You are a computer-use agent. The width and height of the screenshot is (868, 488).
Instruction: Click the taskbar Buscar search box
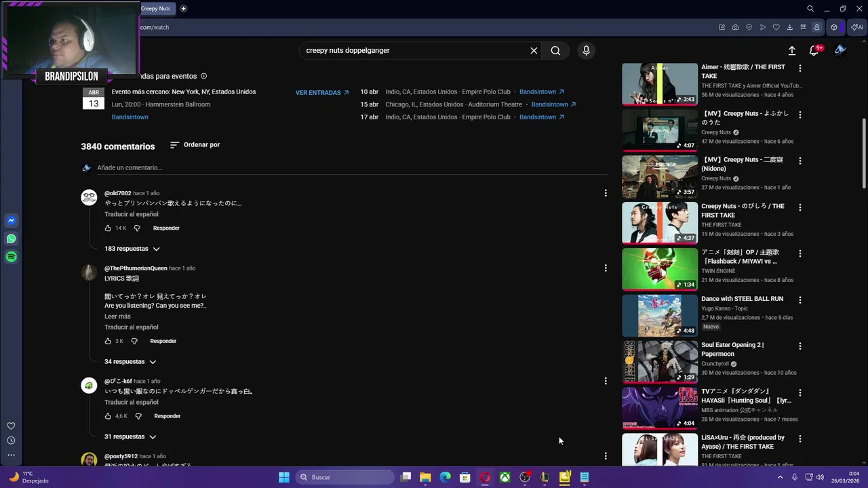(x=344, y=477)
